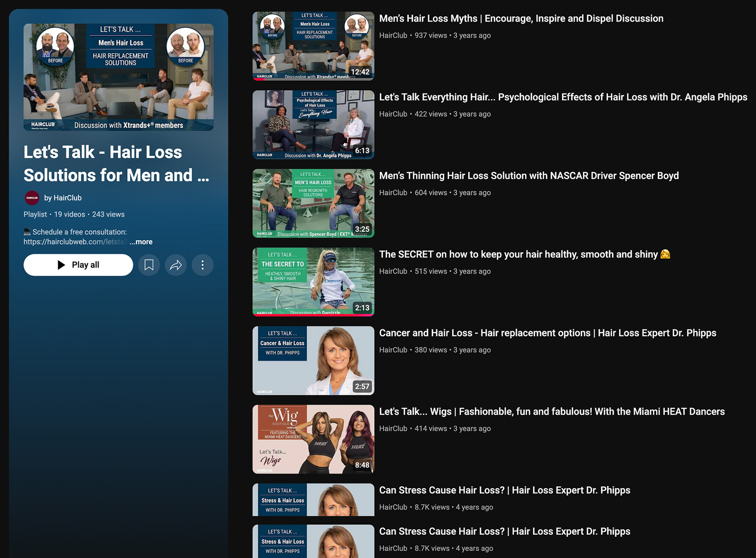Open the three-dot more actions menu
Image resolution: width=756 pixels, height=558 pixels.
tap(202, 265)
